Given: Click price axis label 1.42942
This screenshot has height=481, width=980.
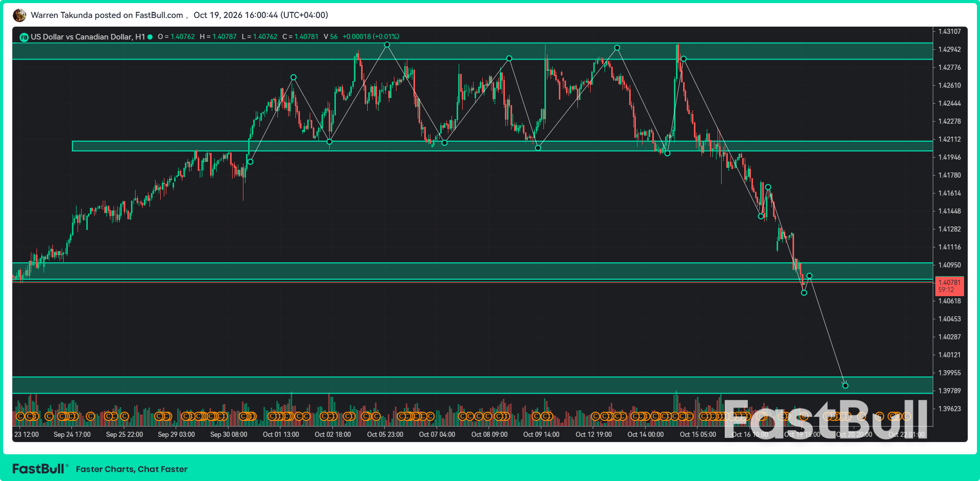Looking at the screenshot, I should point(949,49).
